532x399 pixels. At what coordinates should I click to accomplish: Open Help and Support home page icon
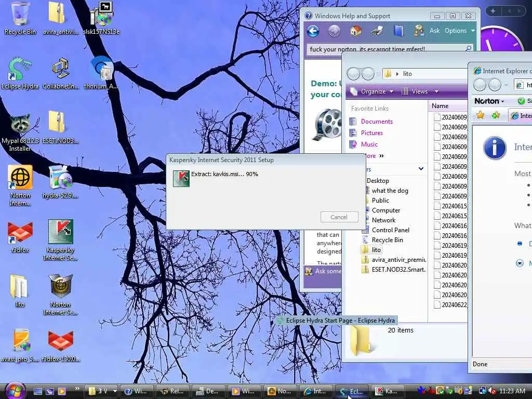[x=355, y=31]
